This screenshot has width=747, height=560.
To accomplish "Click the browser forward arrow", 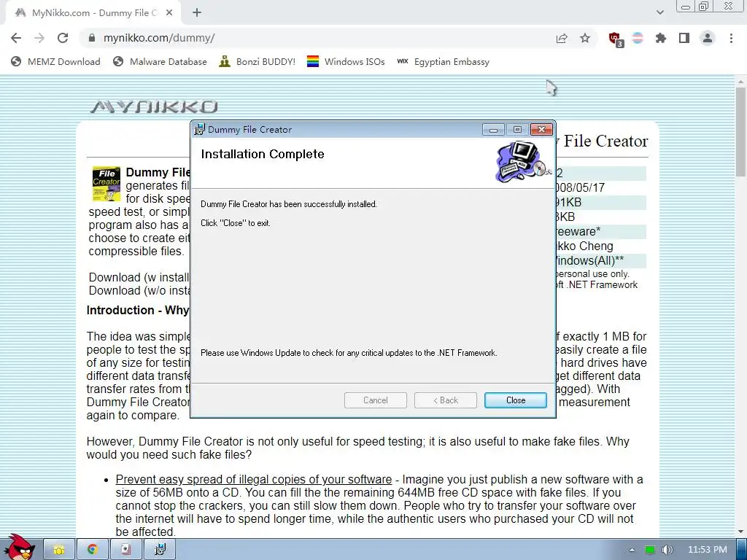I will pyautogui.click(x=39, y=38).
